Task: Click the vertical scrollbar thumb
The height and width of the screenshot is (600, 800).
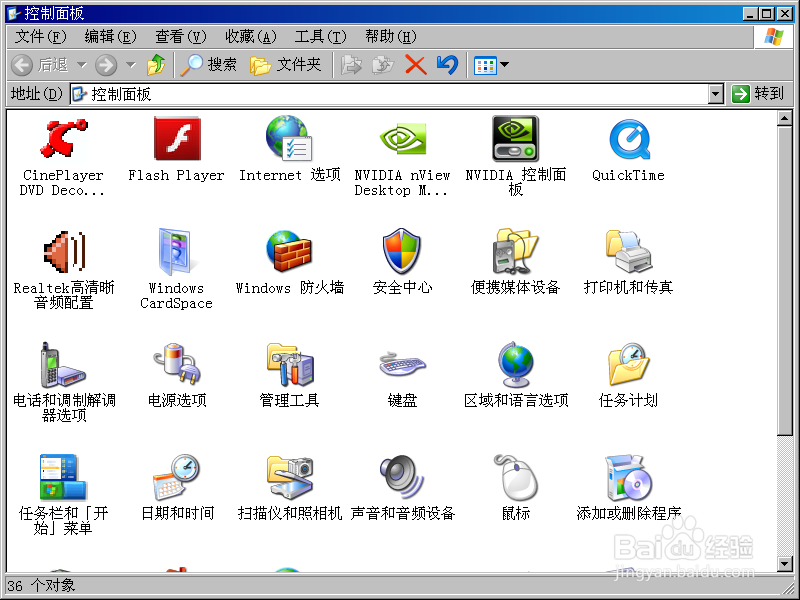Action: coord(784,281)
